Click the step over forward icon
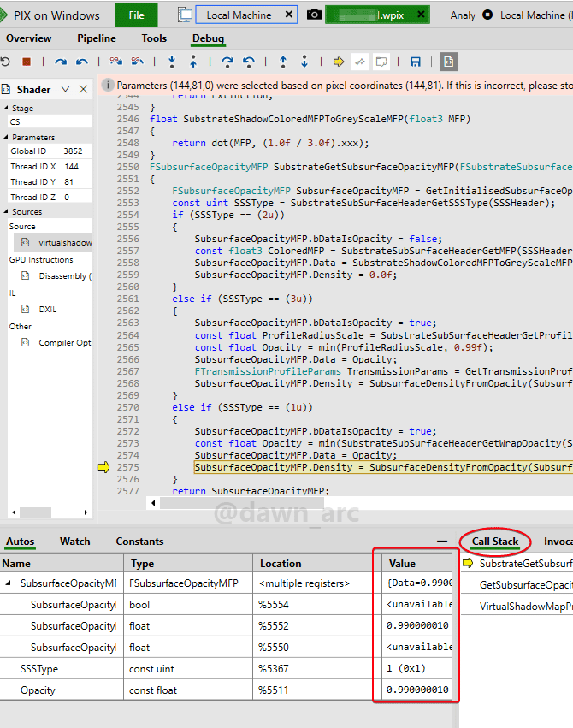Viewport: 573px width, 728px height. [x=227, y=62]
